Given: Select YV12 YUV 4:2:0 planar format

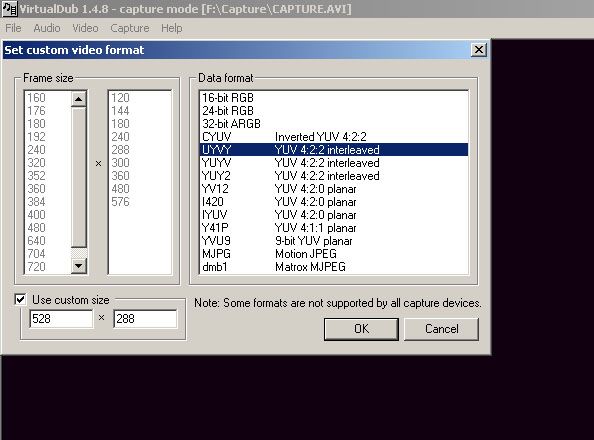Looking at the screenshot, I should click(334, 189).
